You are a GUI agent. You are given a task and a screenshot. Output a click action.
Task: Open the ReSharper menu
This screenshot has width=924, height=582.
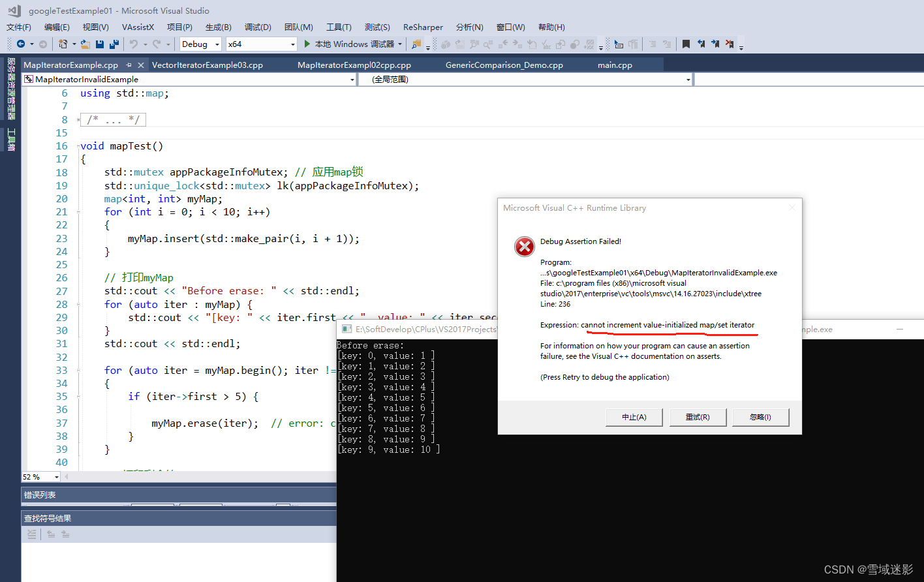(x=423, y=27)
